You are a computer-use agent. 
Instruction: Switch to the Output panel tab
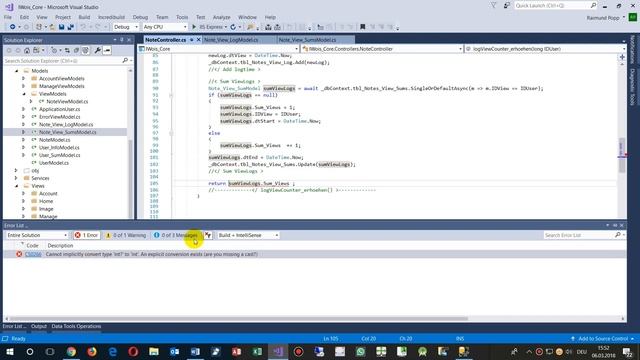[39, 327]
